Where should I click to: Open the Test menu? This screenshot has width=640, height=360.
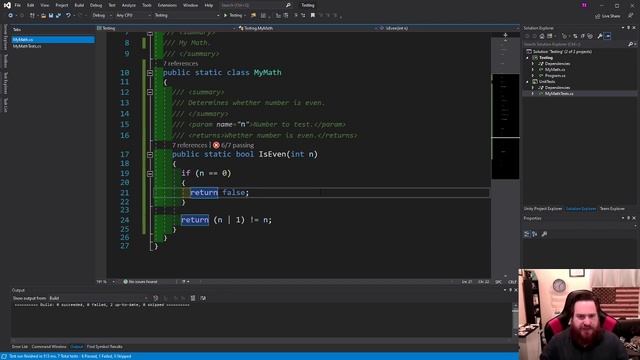112,5
